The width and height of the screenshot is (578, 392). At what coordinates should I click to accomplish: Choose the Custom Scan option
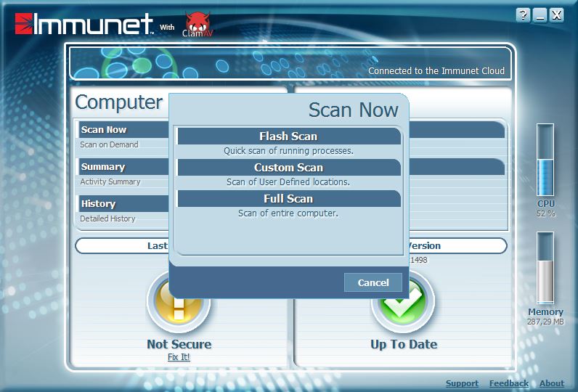[289, 168]
